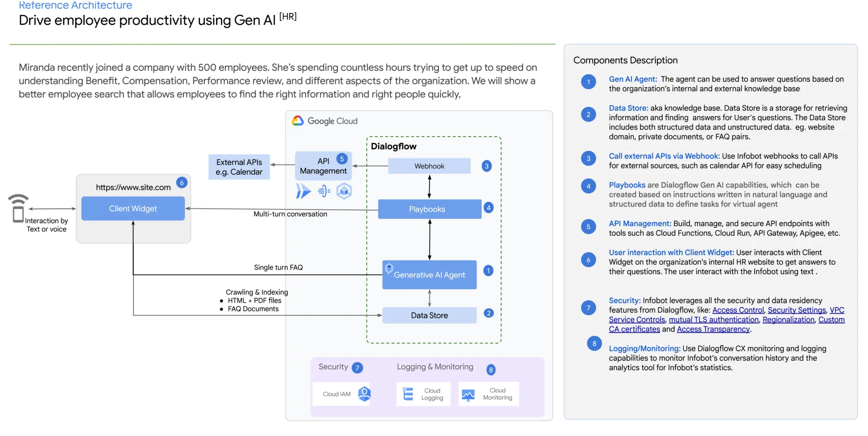The image size is (868, 436).
Task: Click the Cloud IAM shield icon
Action: coord(364,394)
